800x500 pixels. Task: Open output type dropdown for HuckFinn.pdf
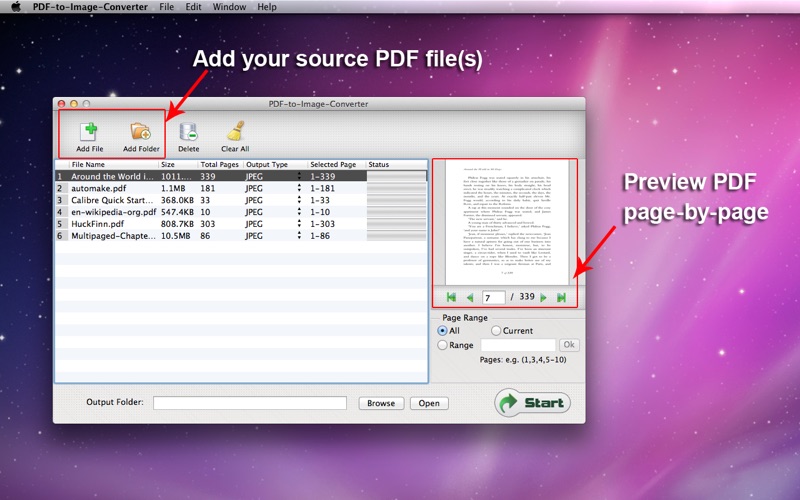pyautogui.click(x=299, y=223)
